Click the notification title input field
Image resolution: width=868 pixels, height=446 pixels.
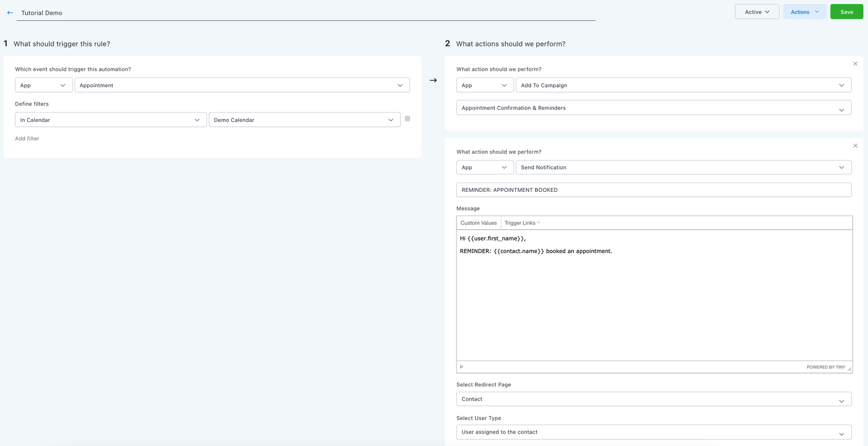(x=653, y=190)
